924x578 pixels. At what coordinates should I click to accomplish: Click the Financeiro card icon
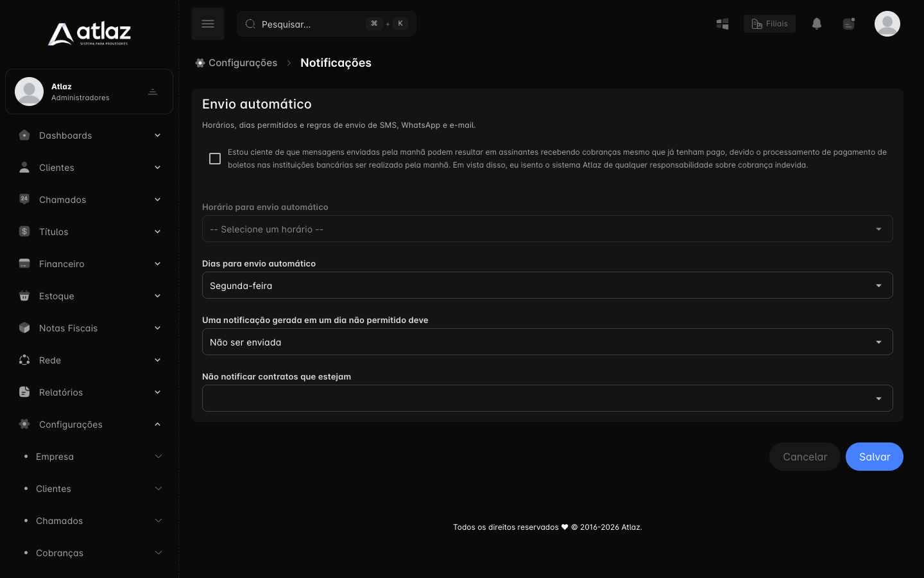pyautogui.click(x=24, y=263)
